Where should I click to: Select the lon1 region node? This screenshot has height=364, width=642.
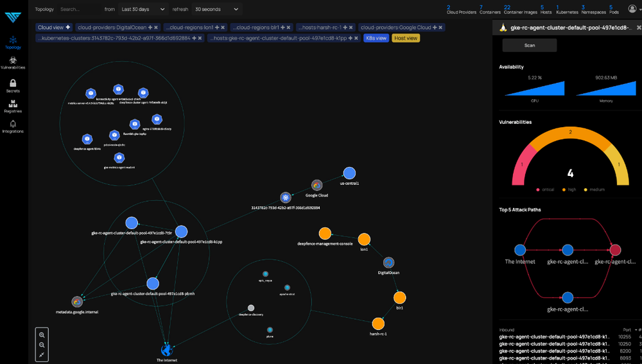364,239
